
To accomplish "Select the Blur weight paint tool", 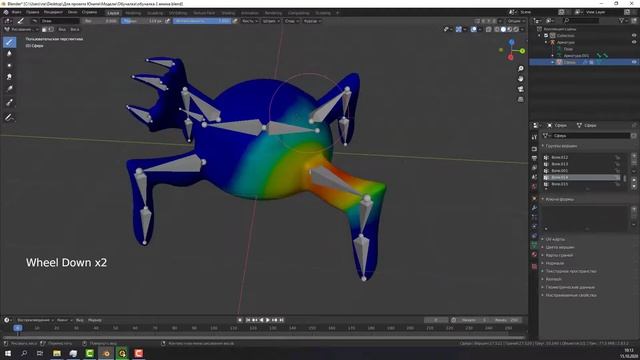I will (x=9, y=53).
